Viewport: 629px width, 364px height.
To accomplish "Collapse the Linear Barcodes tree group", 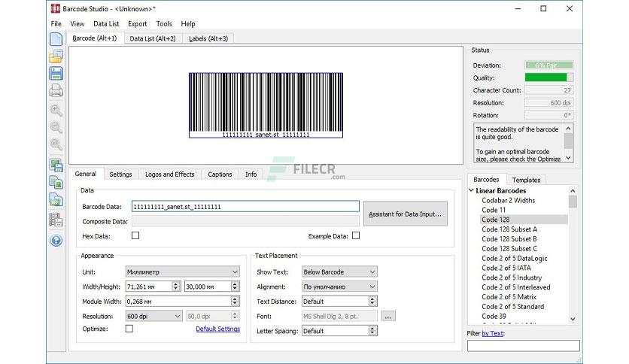I will click(471, 190).
